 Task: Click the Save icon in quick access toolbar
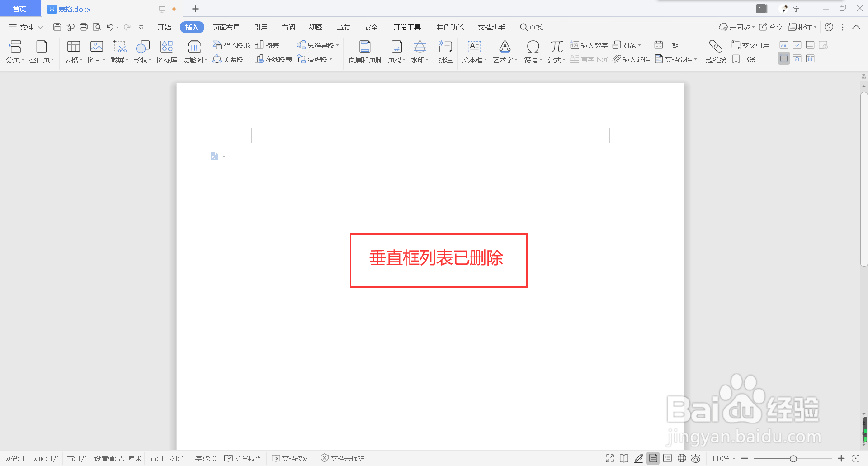pyautogui.click(x=57, y=27)
